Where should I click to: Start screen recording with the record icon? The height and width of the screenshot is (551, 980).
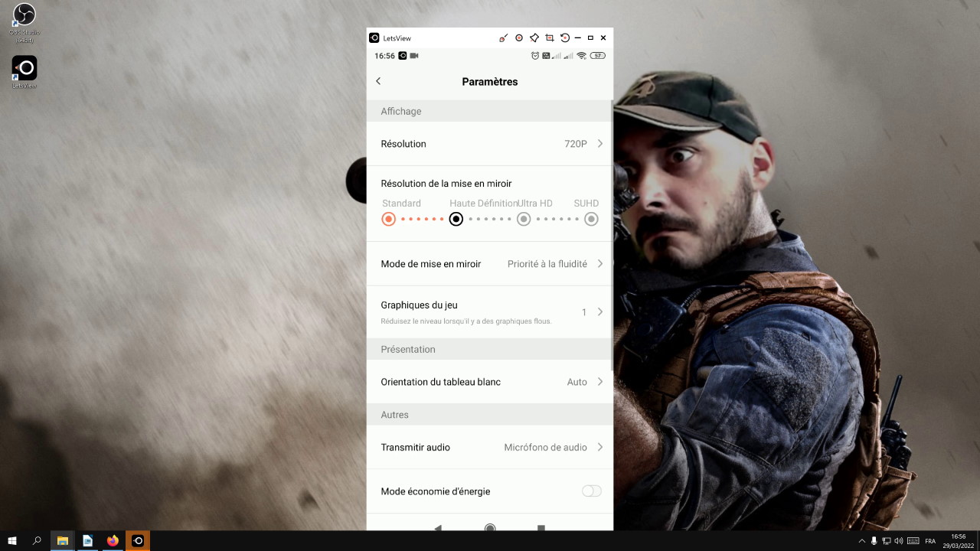[519, 37]
